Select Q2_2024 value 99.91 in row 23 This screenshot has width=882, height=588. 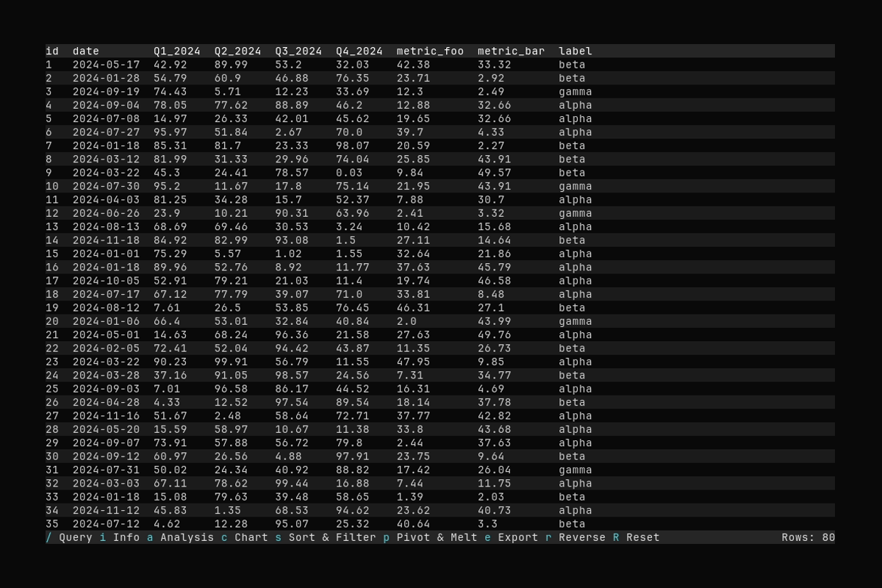point(231,362)
